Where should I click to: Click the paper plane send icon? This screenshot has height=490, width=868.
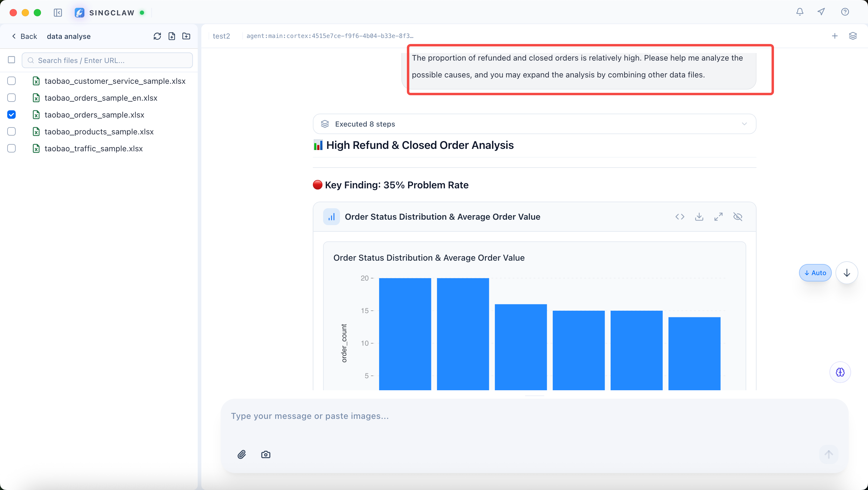(821, 12)
